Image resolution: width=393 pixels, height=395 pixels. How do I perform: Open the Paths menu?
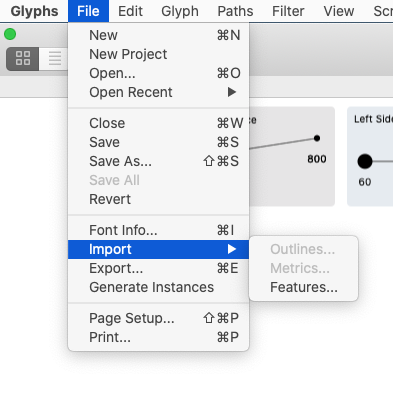[x=235, y=11]
